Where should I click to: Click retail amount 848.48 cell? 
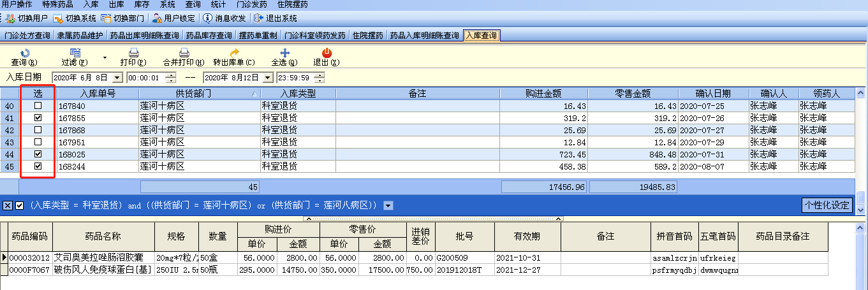point(633,154)
